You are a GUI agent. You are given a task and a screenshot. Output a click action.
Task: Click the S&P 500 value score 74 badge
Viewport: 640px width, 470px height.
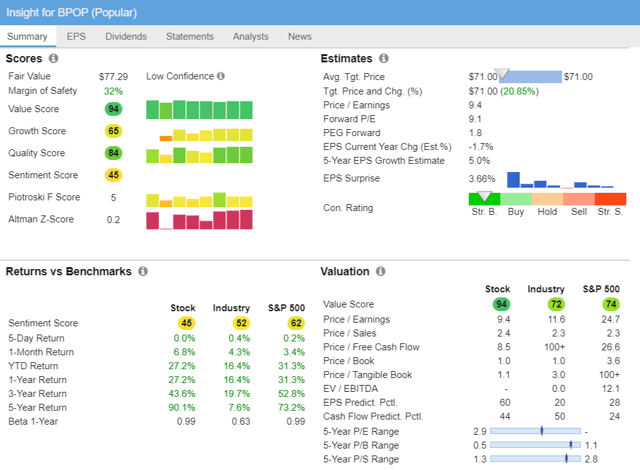pos(611,304)
